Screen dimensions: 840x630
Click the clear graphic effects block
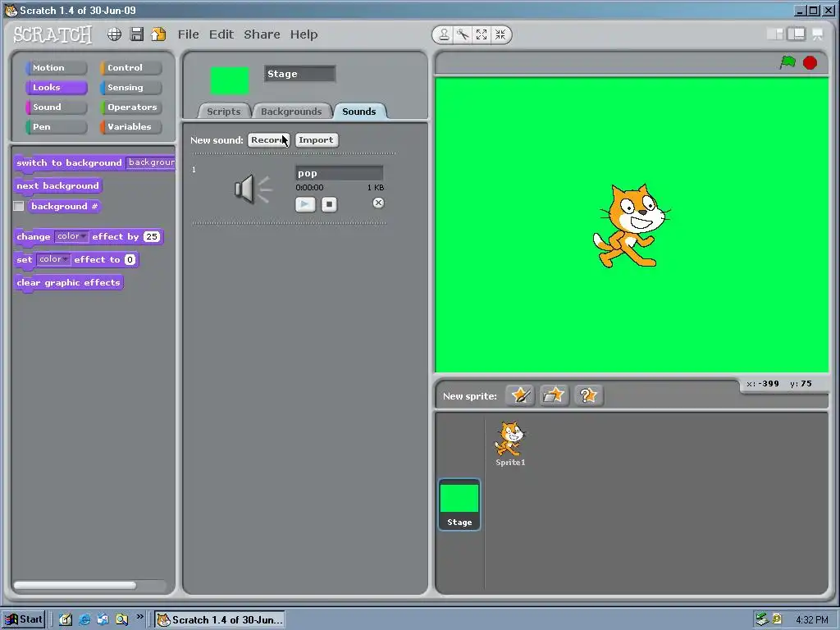(x=69, y=283)
